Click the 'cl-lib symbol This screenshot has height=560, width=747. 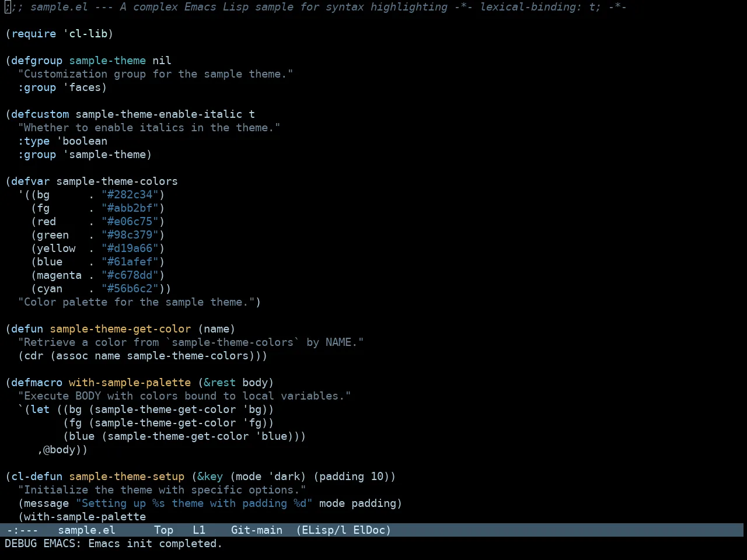coord(85,33)
